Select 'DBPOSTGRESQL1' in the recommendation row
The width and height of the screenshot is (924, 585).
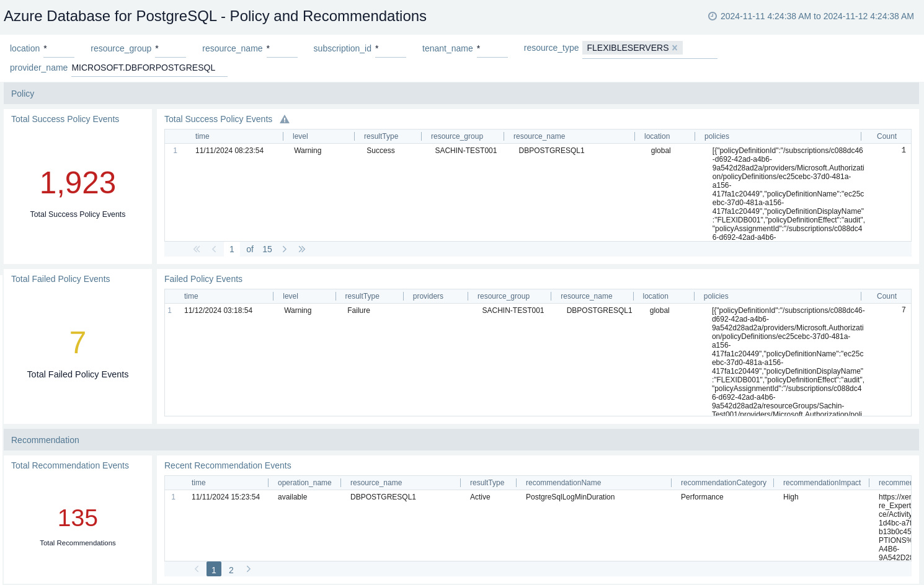point(383,497)
